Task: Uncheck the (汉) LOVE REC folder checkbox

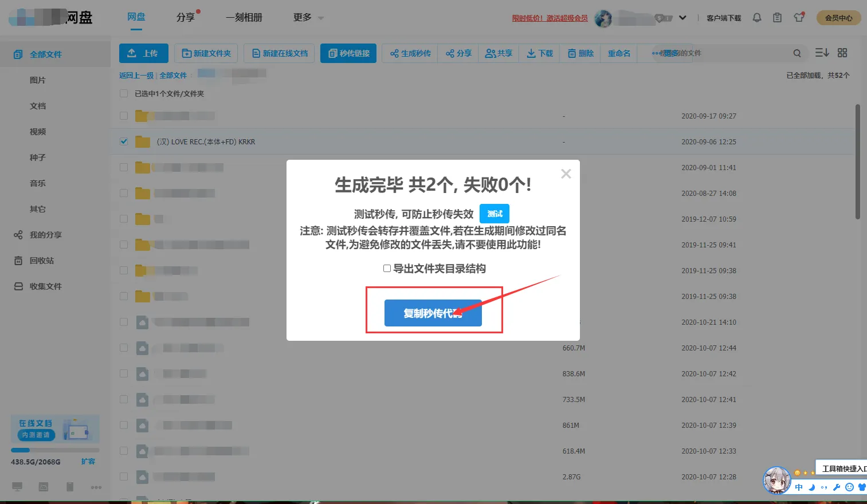Action: (x=123, y=141)
